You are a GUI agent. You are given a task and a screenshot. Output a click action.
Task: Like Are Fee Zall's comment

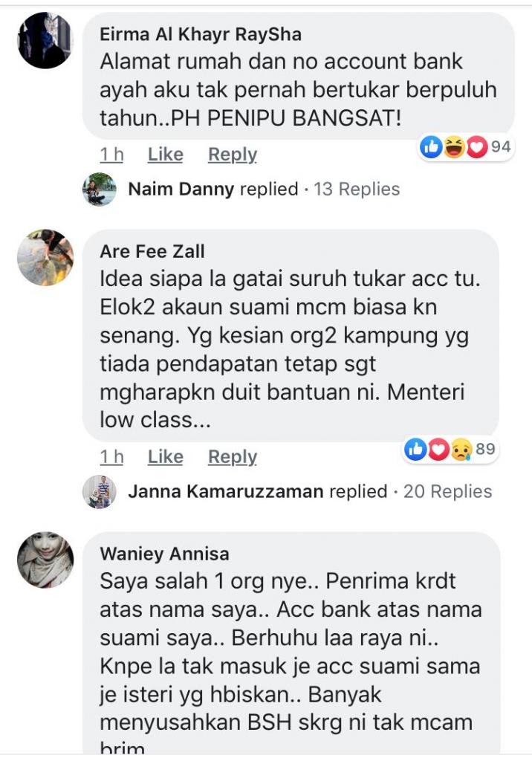tap(166, 457)
